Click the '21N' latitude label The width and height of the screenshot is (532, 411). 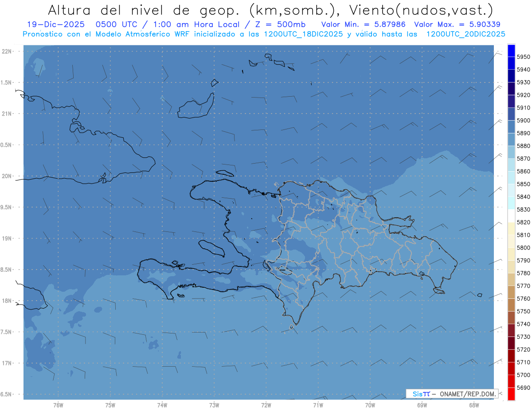tap(7, 114)
